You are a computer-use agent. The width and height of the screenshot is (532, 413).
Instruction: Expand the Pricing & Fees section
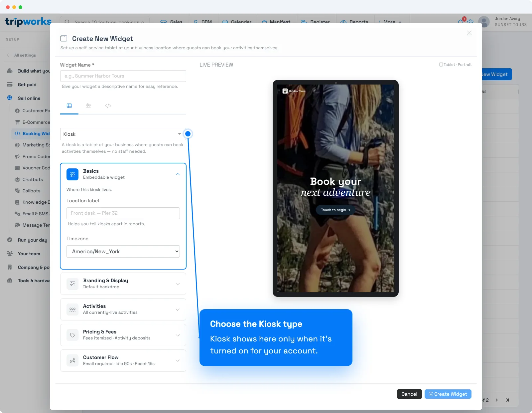(x=178, y=335)
